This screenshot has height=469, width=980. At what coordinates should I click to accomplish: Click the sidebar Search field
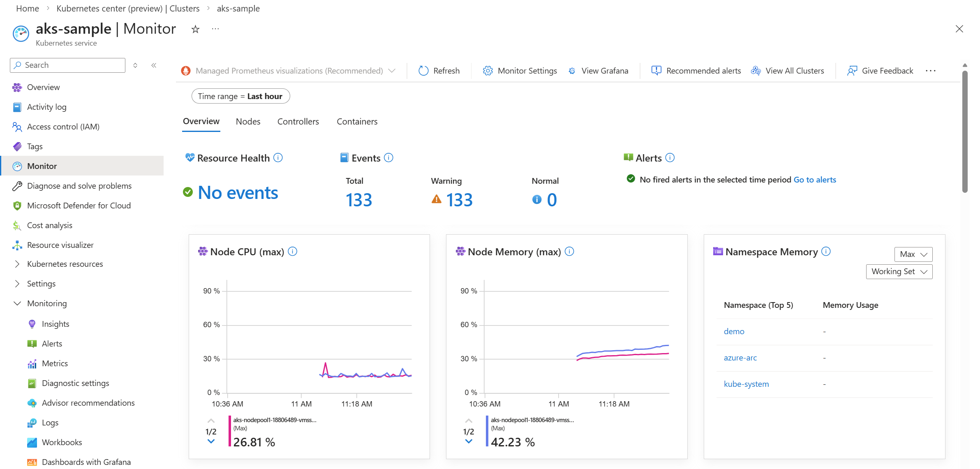click(x=68, y=65)
